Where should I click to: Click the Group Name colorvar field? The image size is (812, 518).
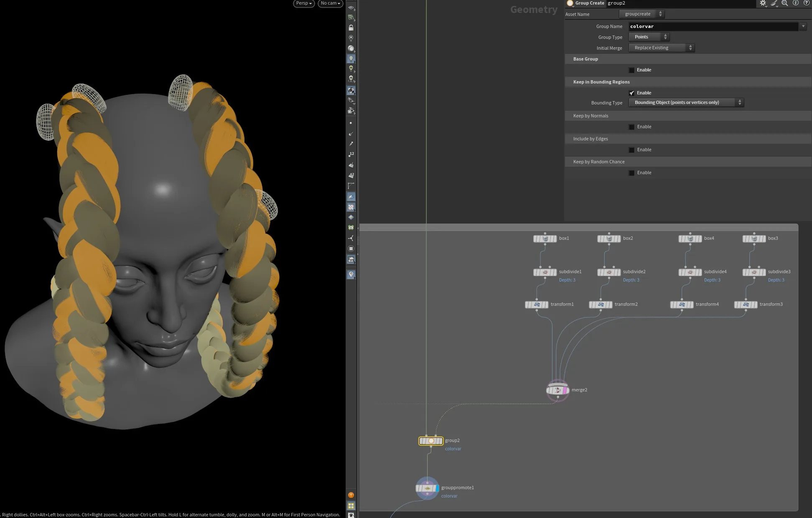(713, 26)
